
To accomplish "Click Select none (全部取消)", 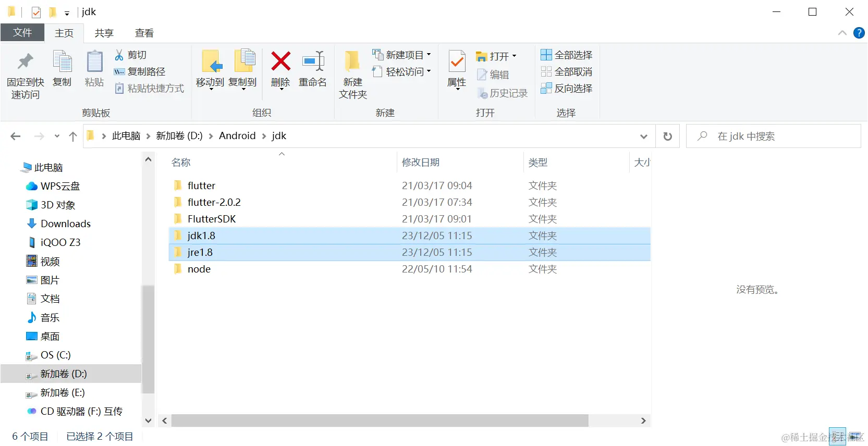I will 567,71.
